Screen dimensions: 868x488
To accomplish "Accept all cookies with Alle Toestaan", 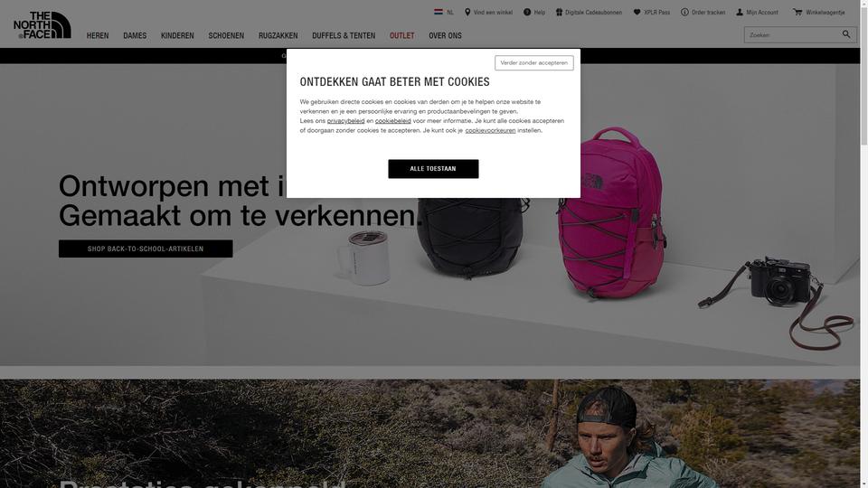I will (x=433, y=169).
